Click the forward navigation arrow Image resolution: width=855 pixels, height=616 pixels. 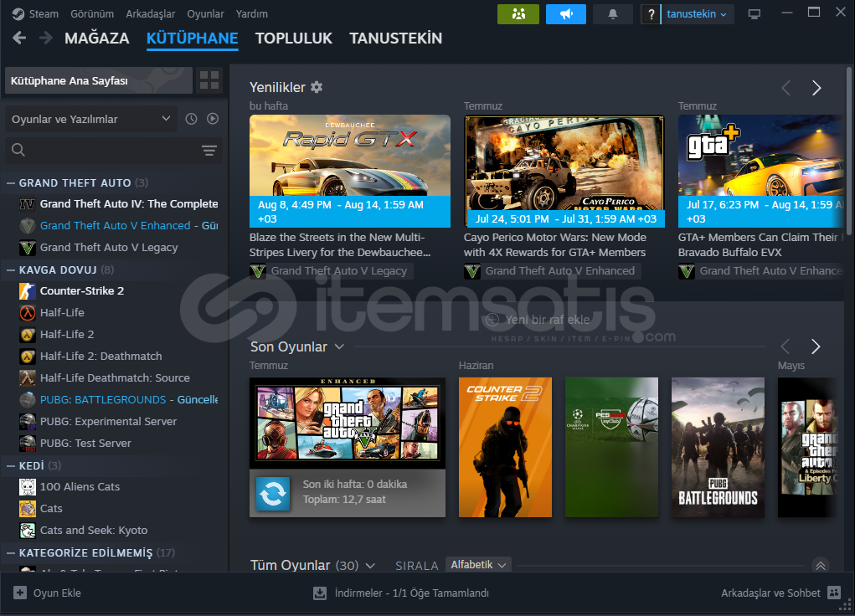pyautogui.click(x=46, y=38)
